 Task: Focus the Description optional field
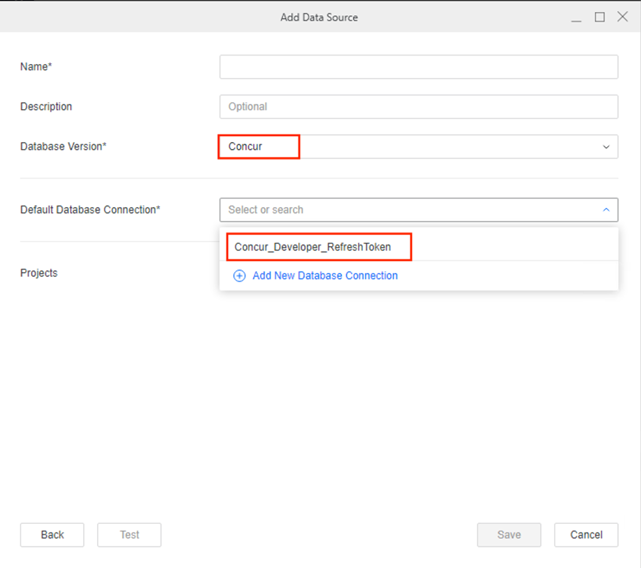(419, 107)
